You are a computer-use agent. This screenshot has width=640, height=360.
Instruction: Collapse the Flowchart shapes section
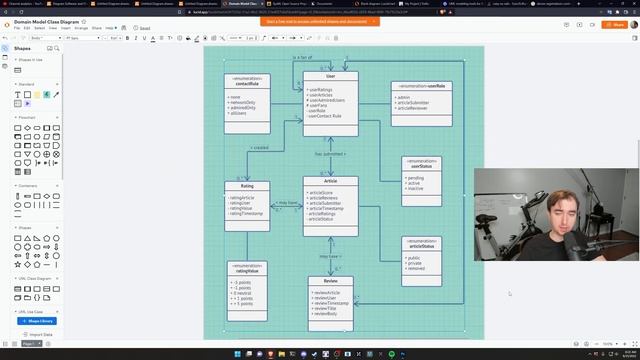(x=16, y=118)
